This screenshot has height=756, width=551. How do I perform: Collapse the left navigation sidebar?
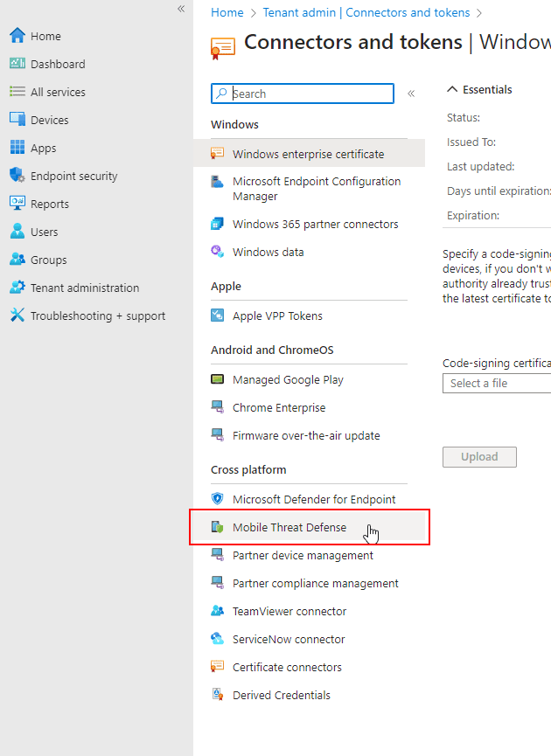[x=181, y=9]
